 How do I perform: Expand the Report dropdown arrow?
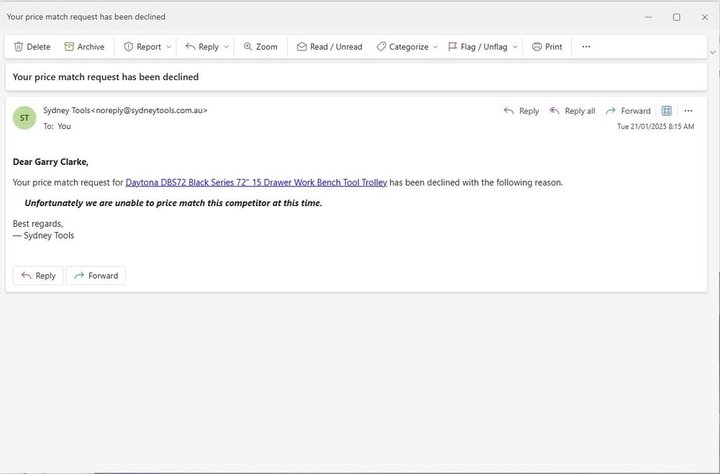coord(169,47)
